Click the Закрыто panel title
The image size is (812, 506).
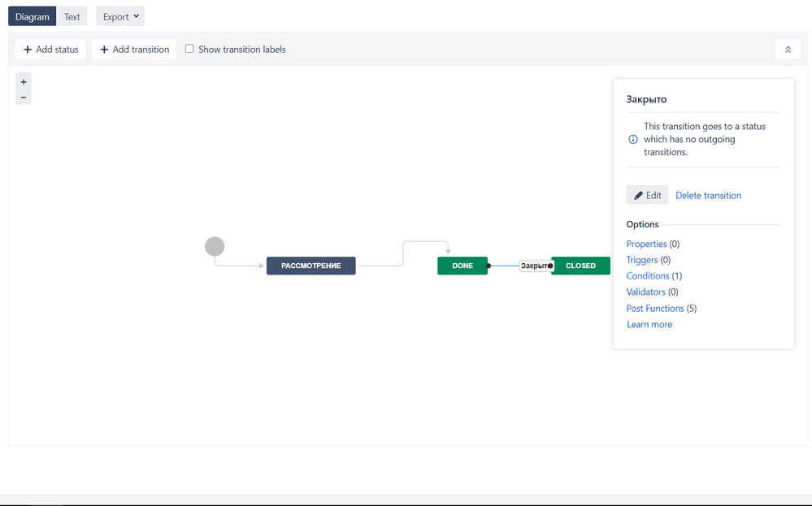coord(646,99)
